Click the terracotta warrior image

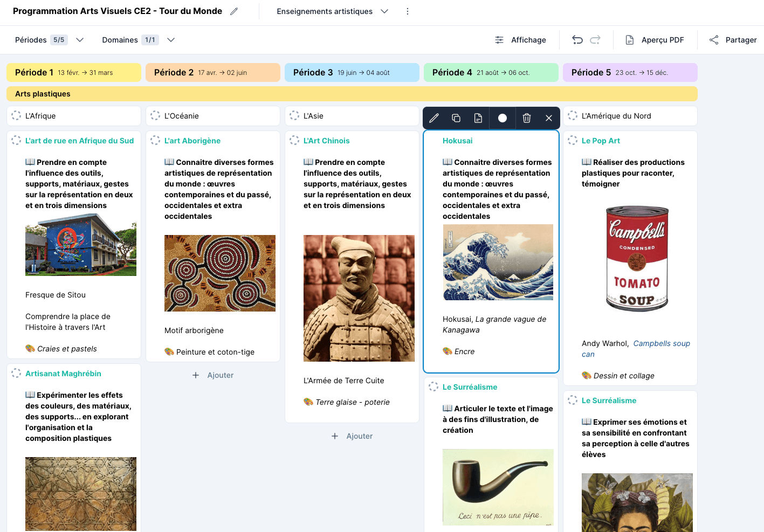[359, 298]
